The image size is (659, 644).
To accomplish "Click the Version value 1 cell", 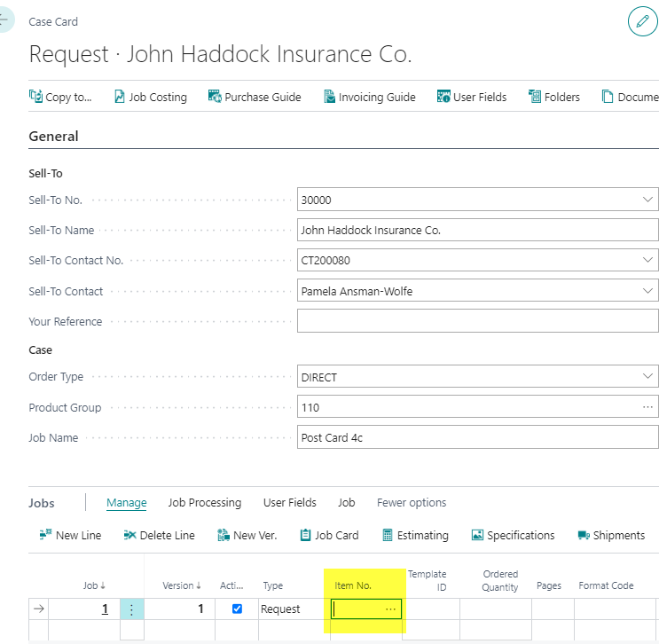I will [179, 609].
